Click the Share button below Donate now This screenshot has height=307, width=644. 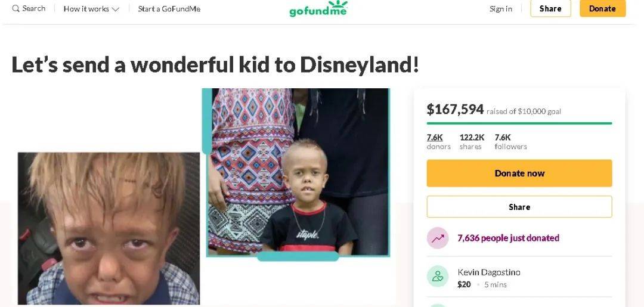coord(519,207)
